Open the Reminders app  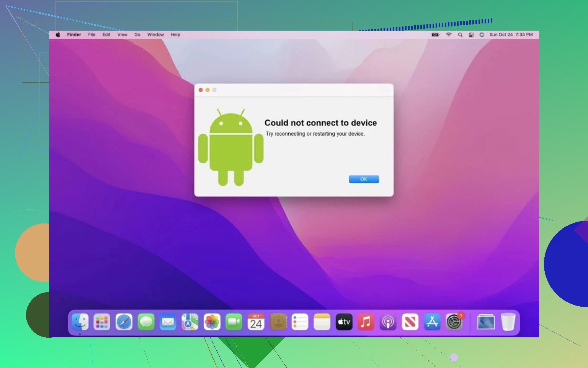point(300,322)
